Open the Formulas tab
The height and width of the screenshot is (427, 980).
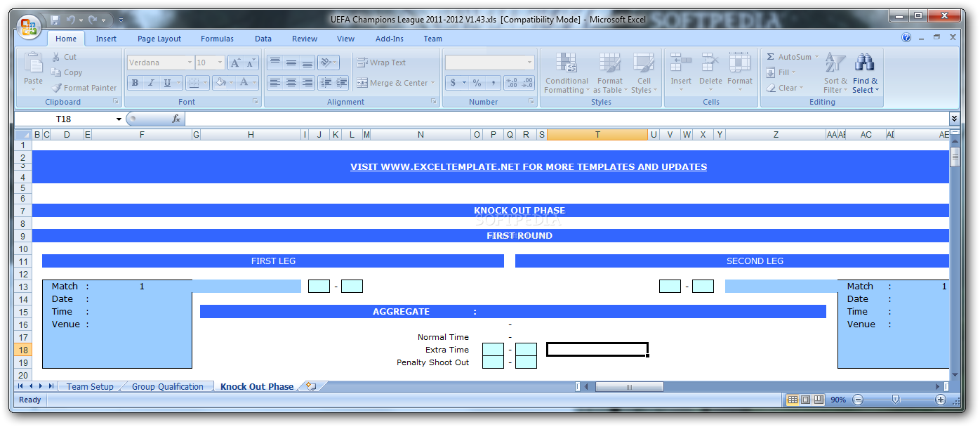pos(217,39)
